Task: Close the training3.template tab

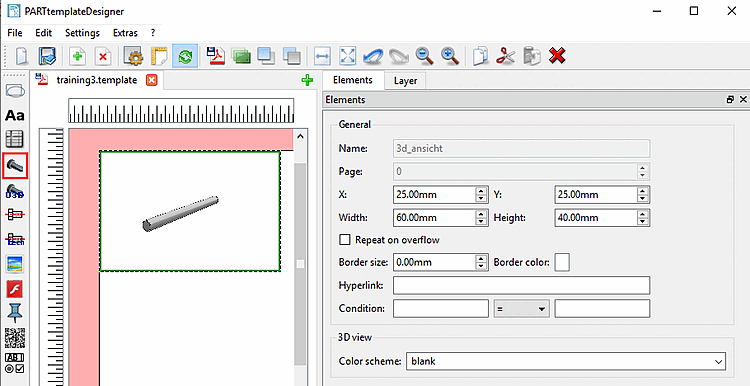Action: tap(151, 80)
